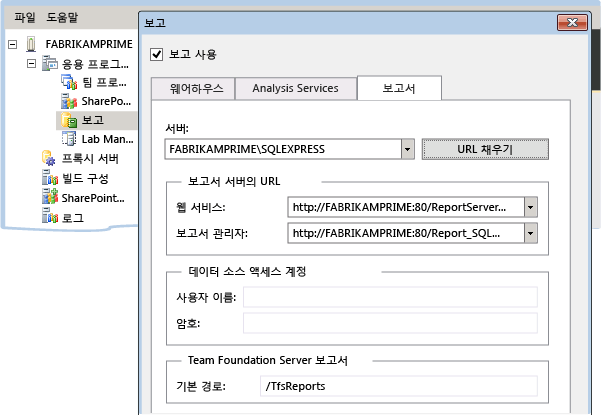
Task: Click the FABRIKAMPRIME server icon
Action: tap(31, 44)
